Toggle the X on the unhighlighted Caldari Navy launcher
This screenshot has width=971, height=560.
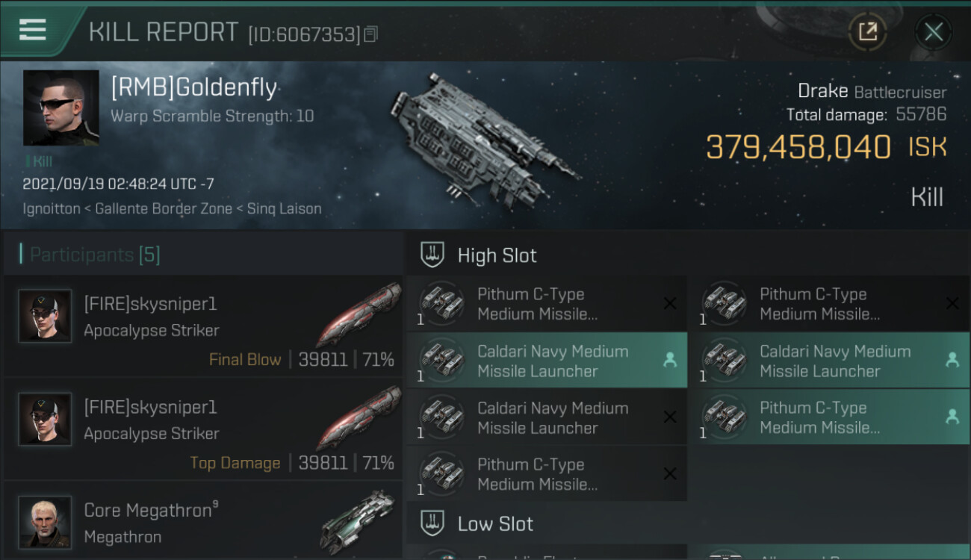point(670,417)
